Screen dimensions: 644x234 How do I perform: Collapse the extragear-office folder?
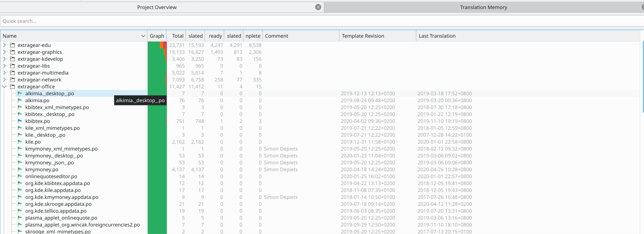(x=4, y=87)
